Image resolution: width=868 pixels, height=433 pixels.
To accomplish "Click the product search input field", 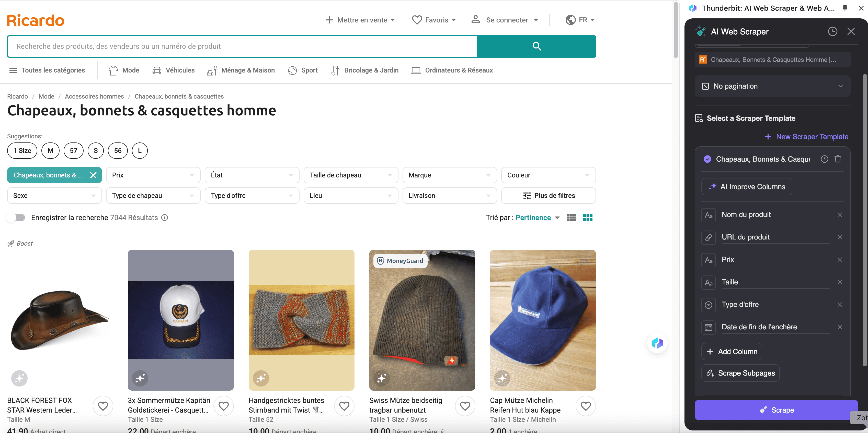I will 242,46.
